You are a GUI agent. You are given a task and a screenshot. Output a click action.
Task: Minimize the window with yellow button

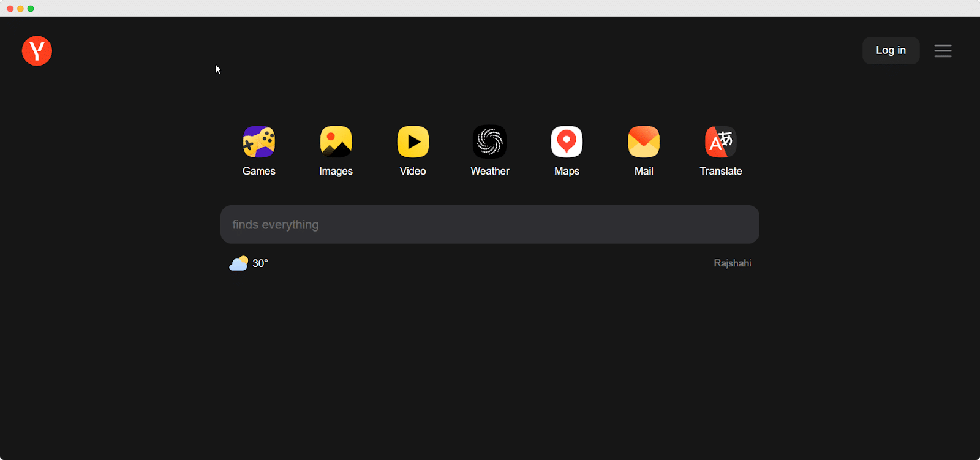[x=20, y=9]
